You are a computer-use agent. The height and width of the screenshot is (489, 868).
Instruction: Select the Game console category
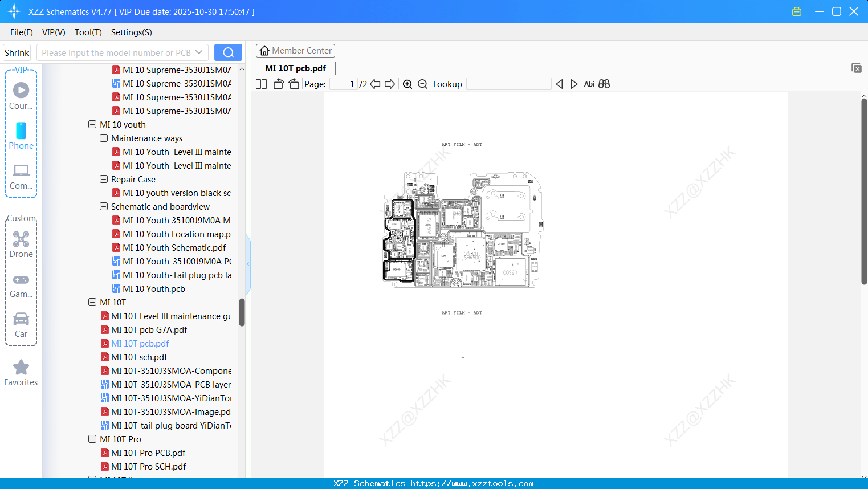coord(21,285)
